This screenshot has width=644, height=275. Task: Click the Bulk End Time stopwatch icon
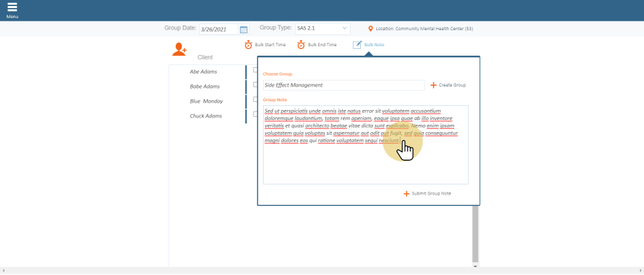pyautogui.click(x=301, y=45)
